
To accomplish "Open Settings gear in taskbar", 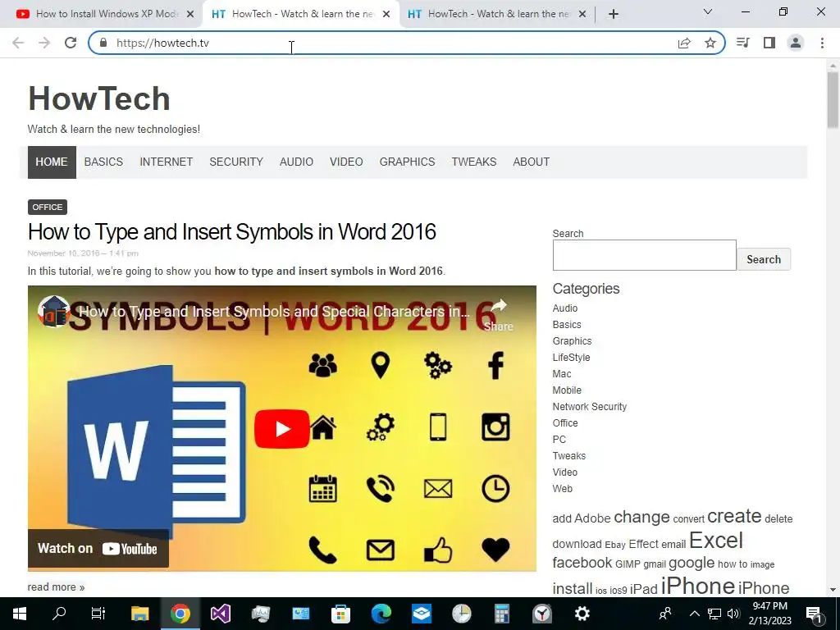I will pyautogui.click(x=582, y=614).
